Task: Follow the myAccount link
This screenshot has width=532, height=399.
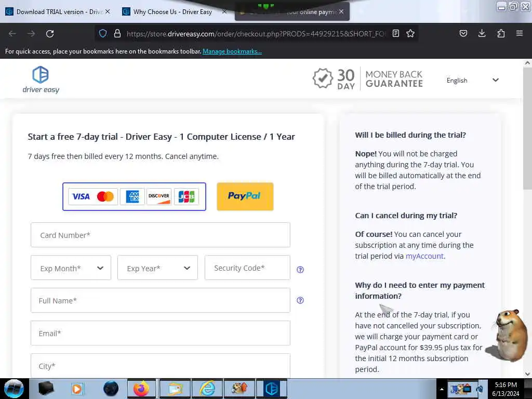Action: point(424,256)
